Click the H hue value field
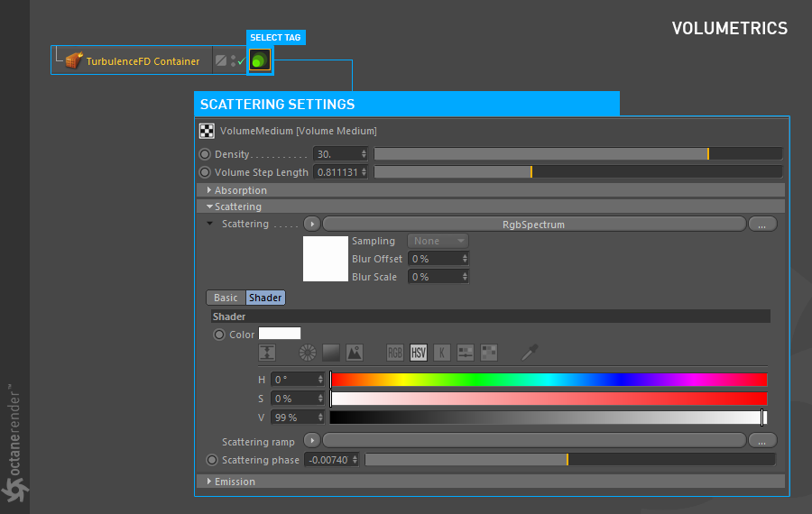This screenshot has width=812, height=514. [293, 380]
